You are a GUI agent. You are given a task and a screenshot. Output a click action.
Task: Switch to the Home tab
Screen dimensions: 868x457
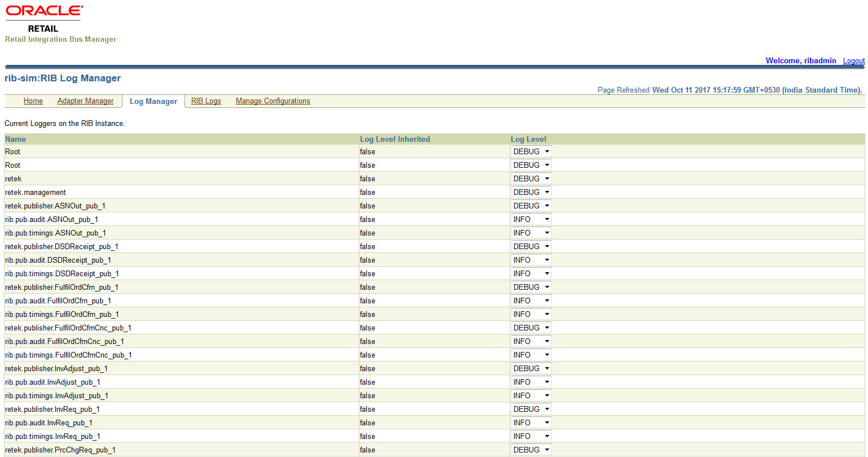(33, 101)
